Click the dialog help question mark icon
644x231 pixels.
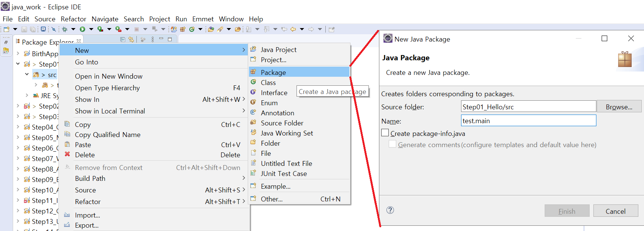pos(390,210)
